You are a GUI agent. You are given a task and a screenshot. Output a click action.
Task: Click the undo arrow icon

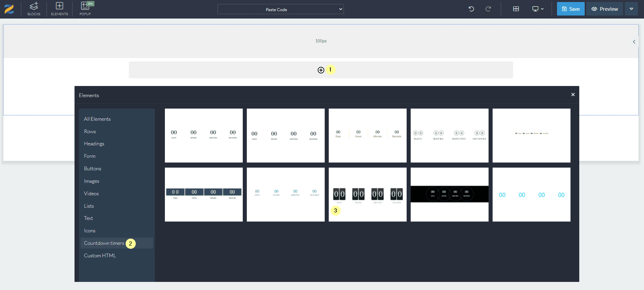pos(471,9)
